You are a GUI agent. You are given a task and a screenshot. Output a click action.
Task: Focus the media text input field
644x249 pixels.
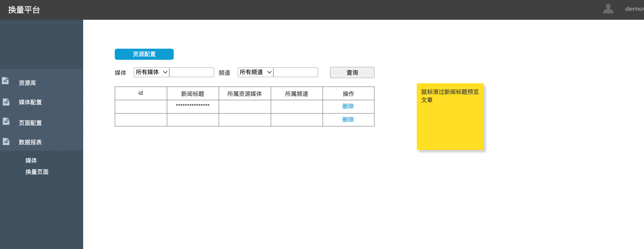point(191,72)
